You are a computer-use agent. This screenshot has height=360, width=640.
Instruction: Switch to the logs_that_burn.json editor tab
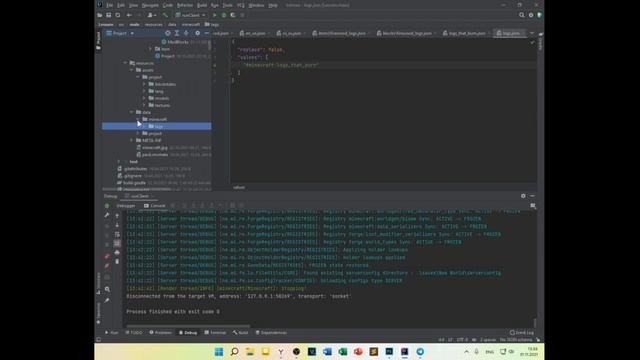pos(467,33)
